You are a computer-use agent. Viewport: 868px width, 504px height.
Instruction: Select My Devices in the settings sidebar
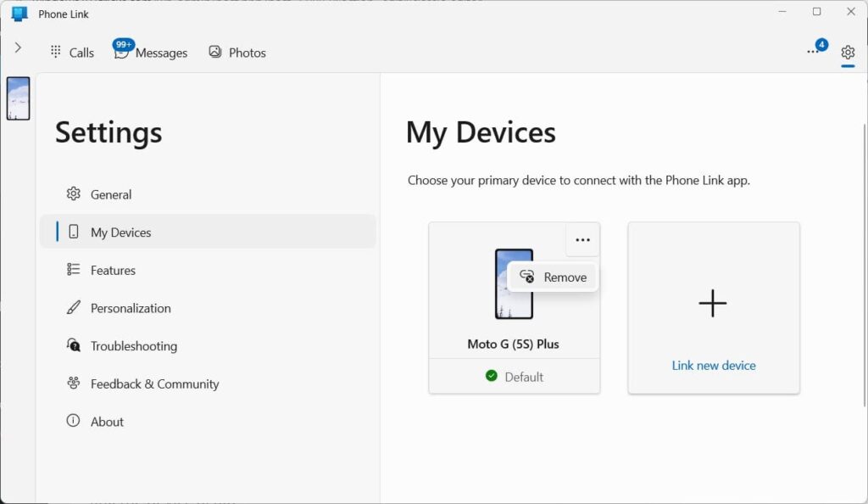click(121, 232)
